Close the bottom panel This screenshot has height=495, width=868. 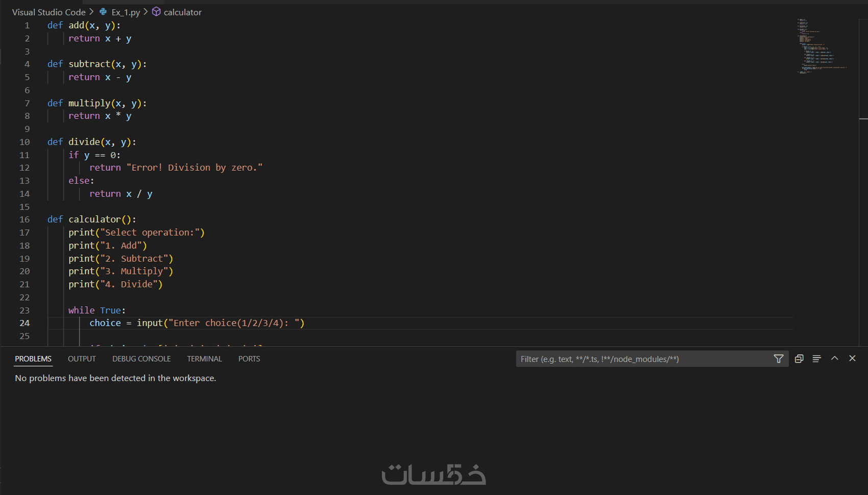pyautogui.click(x=852, y=358)
